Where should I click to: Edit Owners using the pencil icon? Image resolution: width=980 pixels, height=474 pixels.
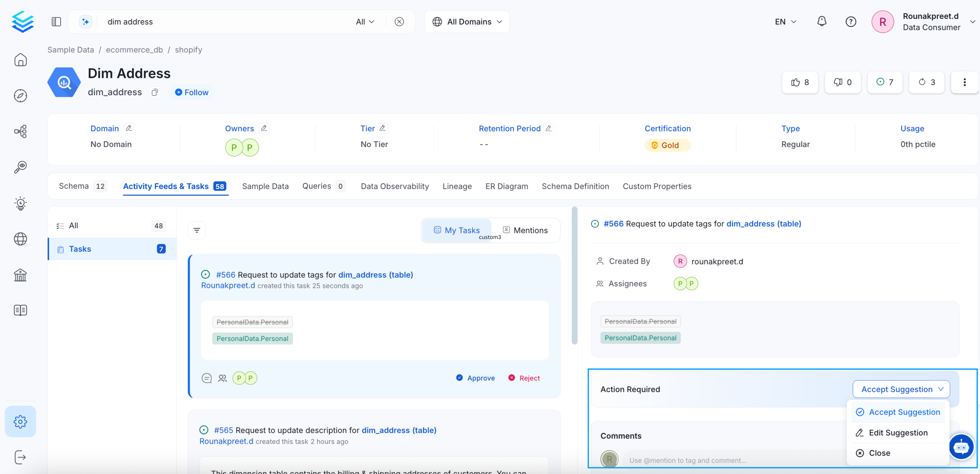point(264,128)
